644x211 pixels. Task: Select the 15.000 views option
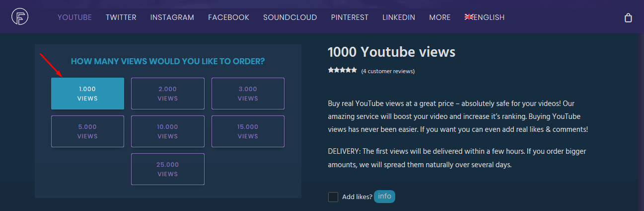[248, 131]
